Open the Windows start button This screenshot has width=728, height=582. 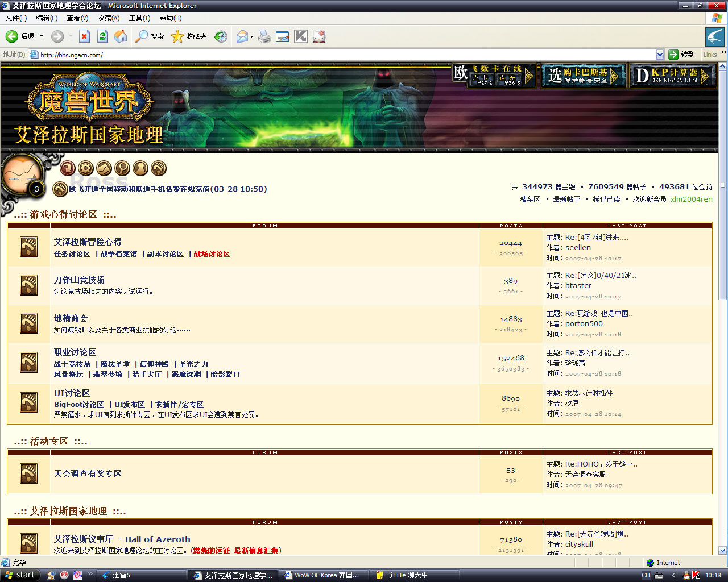pos(20,575)
